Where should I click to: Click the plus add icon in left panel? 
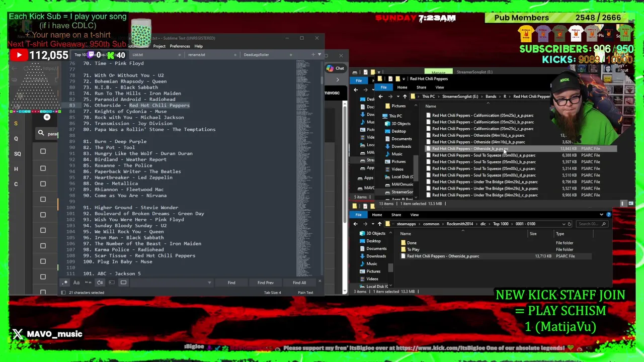[47, 117]
